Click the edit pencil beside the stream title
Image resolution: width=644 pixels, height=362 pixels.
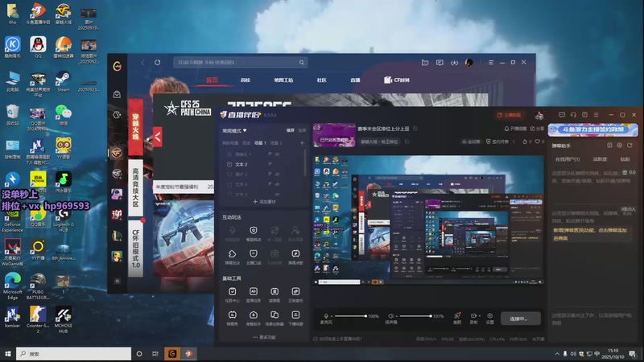pyautogui.click(x=415, y=129)
